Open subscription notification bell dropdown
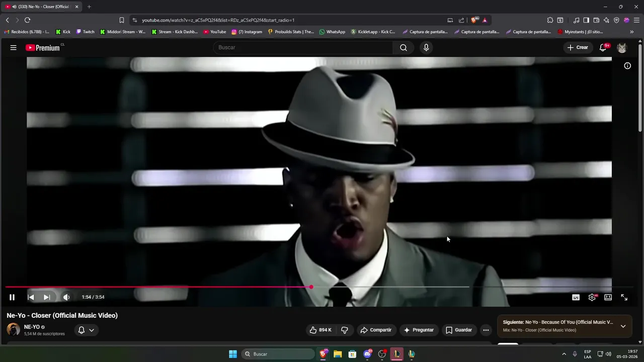This screenshot has width=644, height=362. [86, 330]
